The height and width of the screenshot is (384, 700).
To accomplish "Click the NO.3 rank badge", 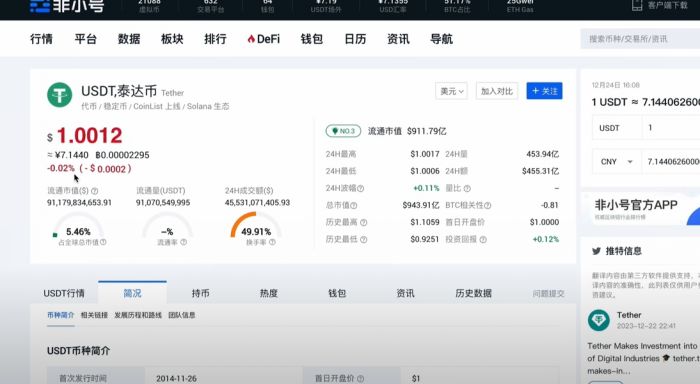I will 343,131.
